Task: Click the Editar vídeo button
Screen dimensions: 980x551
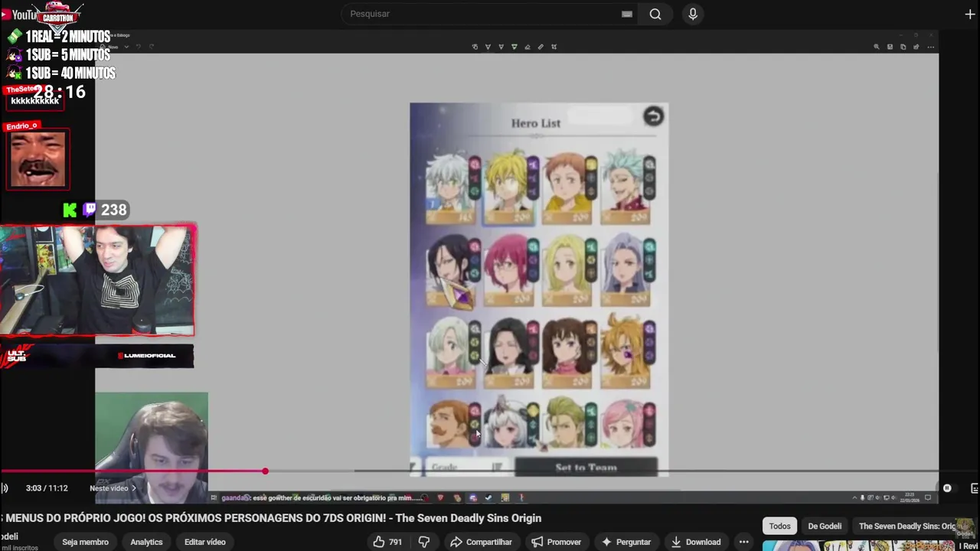Action: click(x=205, y=542)
